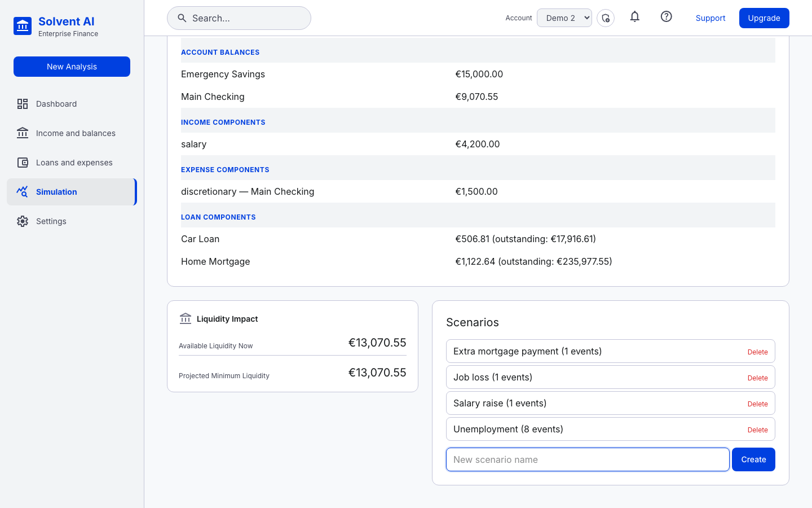Focus the New scenario name field

click(x=588, y=459)
